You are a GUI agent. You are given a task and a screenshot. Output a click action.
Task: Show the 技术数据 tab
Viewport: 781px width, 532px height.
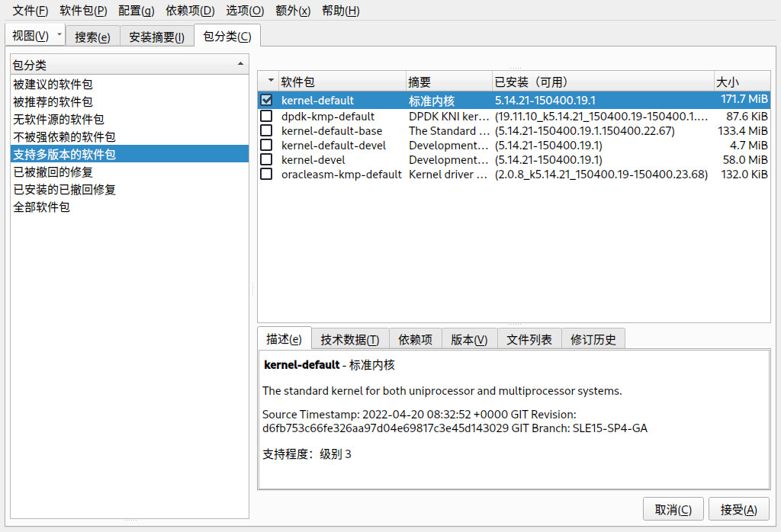[x=349, y=339]
